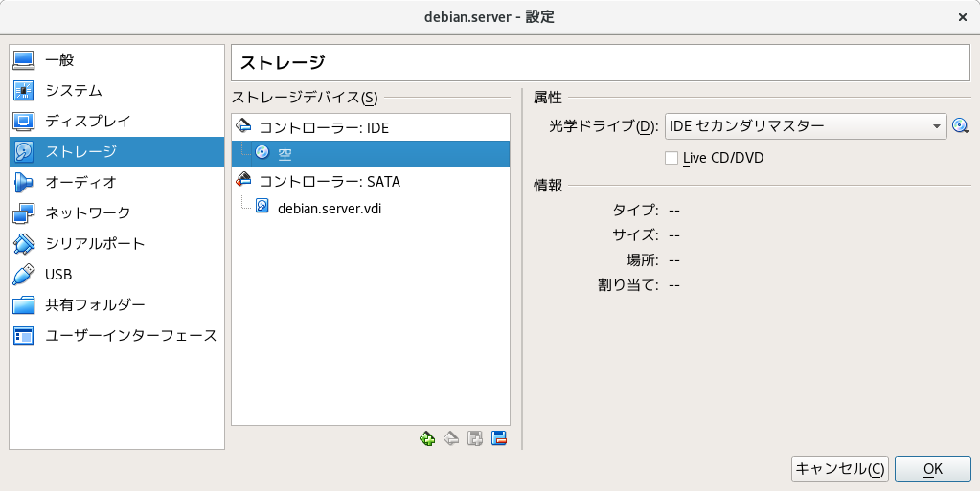Select the empty 空 optical drive entry
980x491 pixels.
pos(371,154)
